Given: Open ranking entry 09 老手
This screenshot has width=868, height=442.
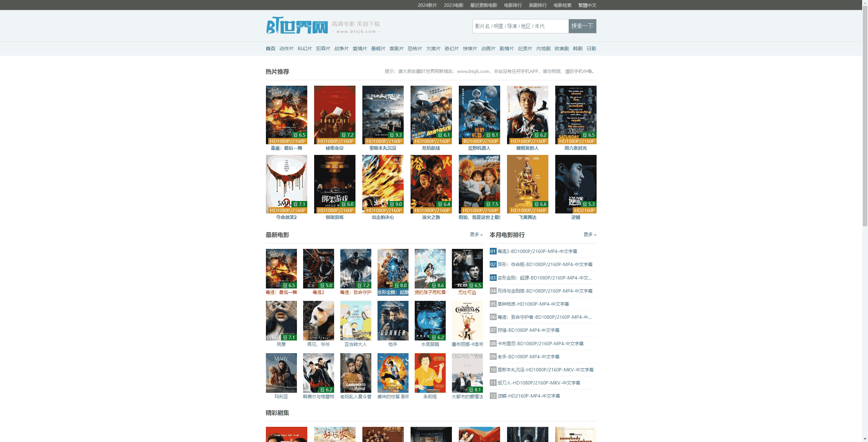Looking at the screenshot, I should pos(528,357).
